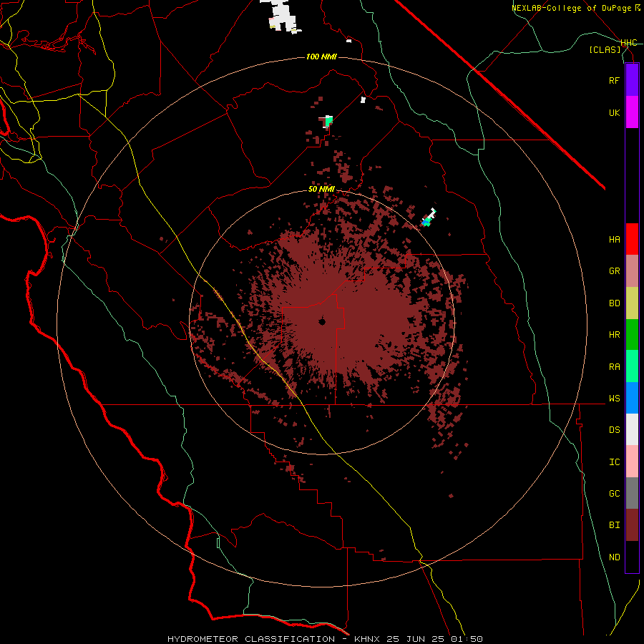
Task: Click the RF purple legend swatch
Action: (632, 80)
